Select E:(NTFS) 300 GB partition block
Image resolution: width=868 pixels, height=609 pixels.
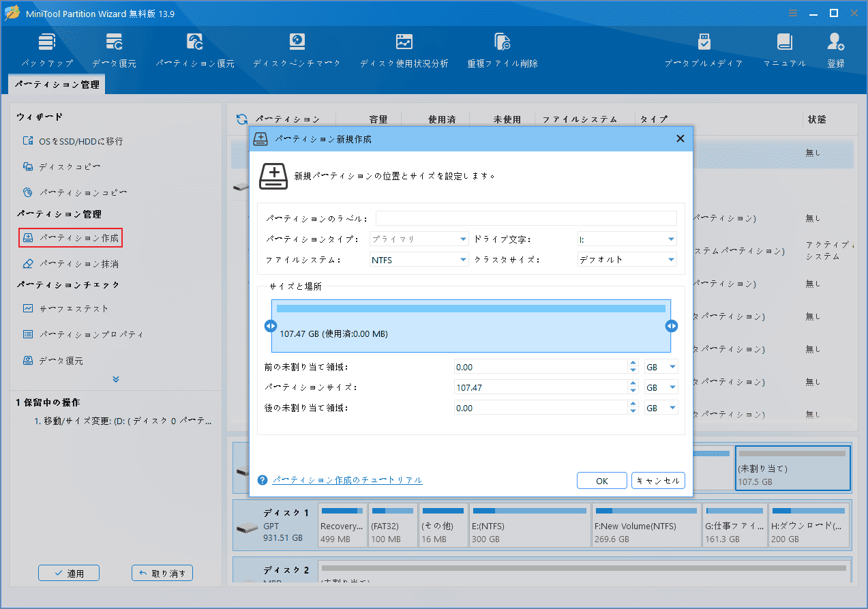[530, 525]
